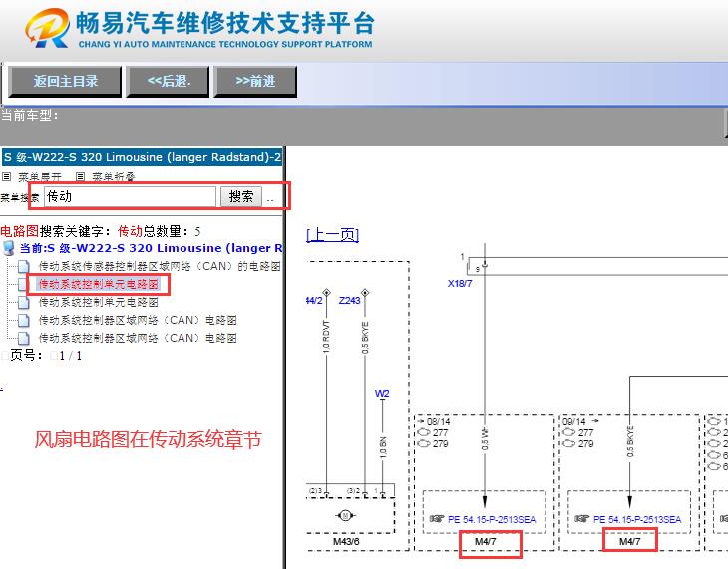The width and height of the screenshot is (728, 569).
Task: Select the 08/14 page reference text
Action: pyautogui.click(x=438, y=421)
